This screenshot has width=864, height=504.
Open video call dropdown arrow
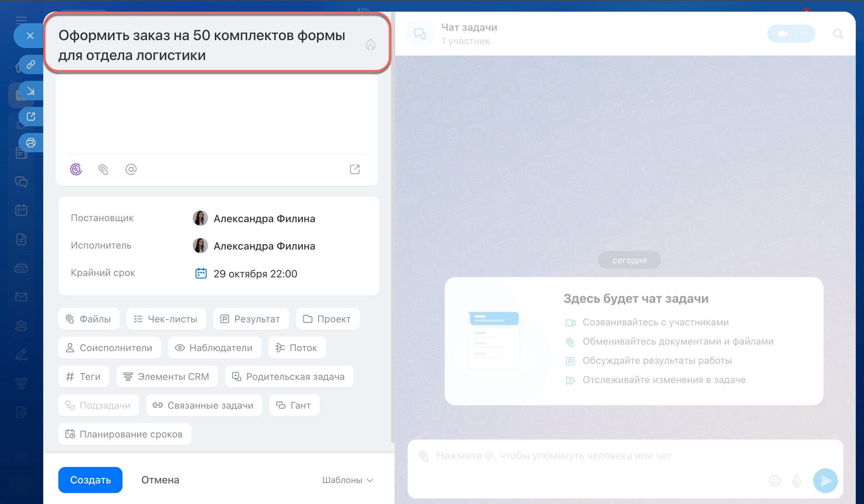[804, 34]
